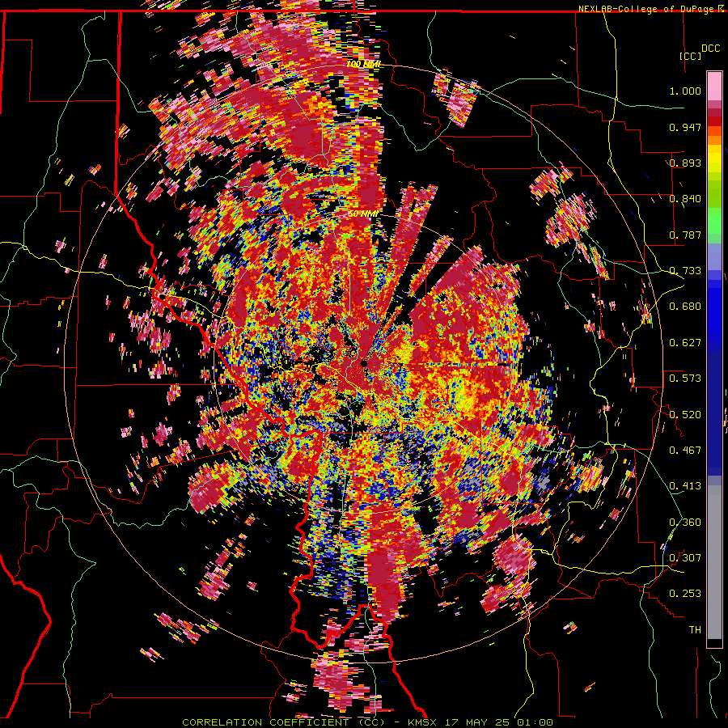This screenshot has width=728, height=728.
Task: Click the 0.627 legend value
Action: pos(685,343)
